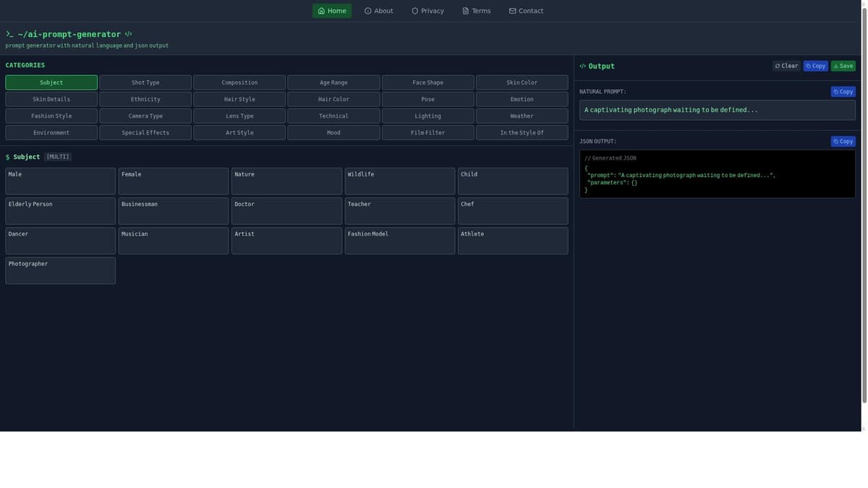Screen dimensions: 868x488
Task: Open the Art Style category
Action: [239, 133]
